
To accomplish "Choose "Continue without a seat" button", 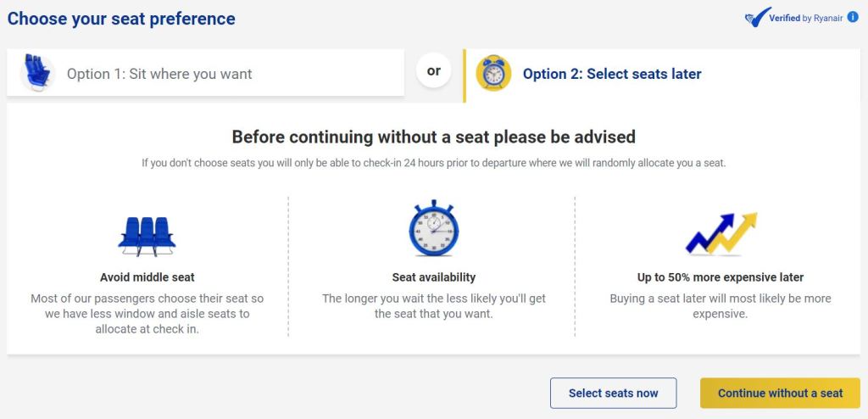I will pyautogui.click(x=780, y=393).
